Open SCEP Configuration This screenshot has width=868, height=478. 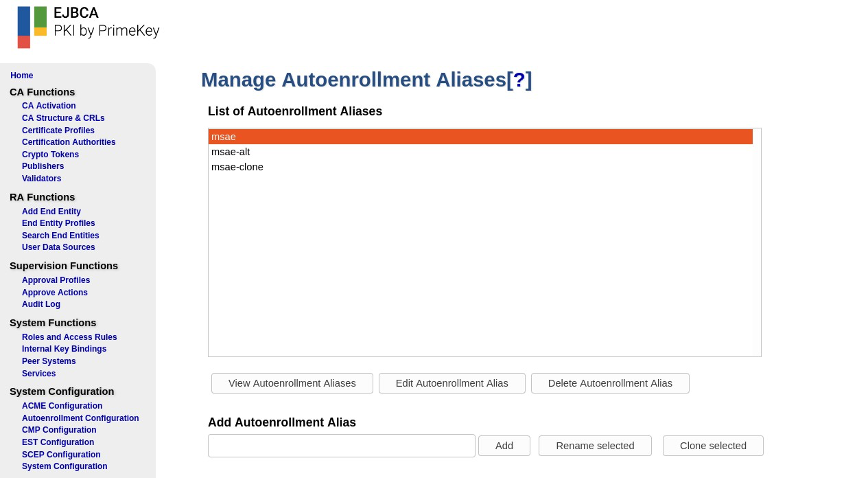click(61, 455)
